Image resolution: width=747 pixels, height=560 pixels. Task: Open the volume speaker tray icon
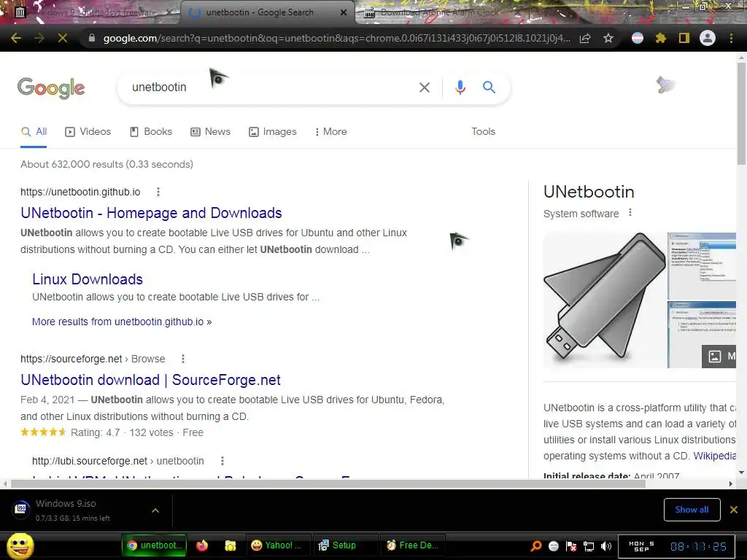point(606,545)
